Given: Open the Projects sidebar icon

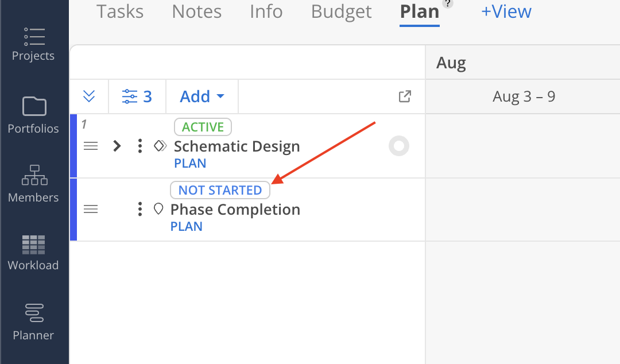Looking at the screenshot, I should tap(34, 37).
